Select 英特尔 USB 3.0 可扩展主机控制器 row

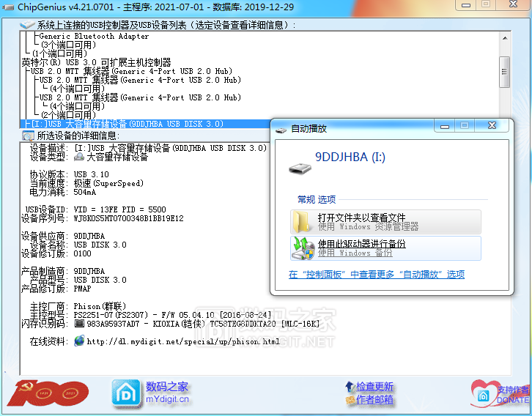(96, 62)
